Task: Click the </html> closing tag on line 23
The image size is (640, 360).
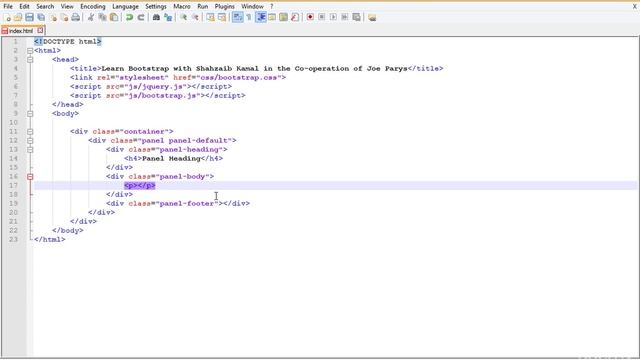Action: (49, 239)
